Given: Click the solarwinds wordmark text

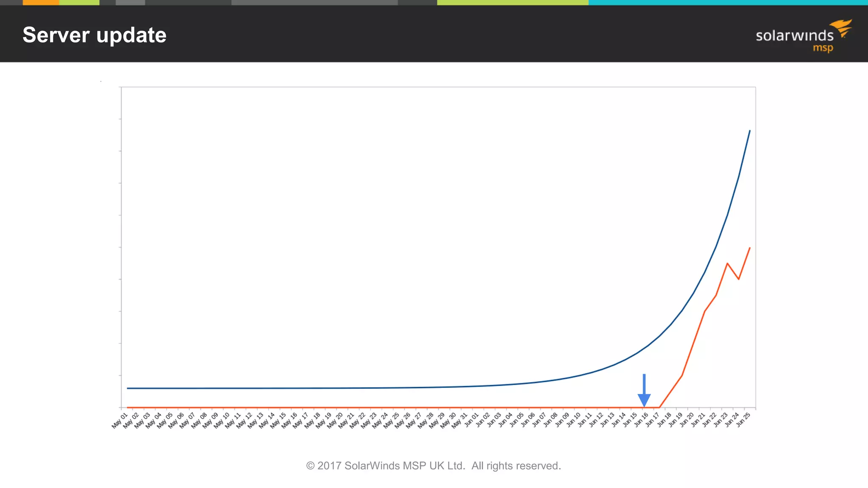Looking at the screenshot, I should coord(794,36).
